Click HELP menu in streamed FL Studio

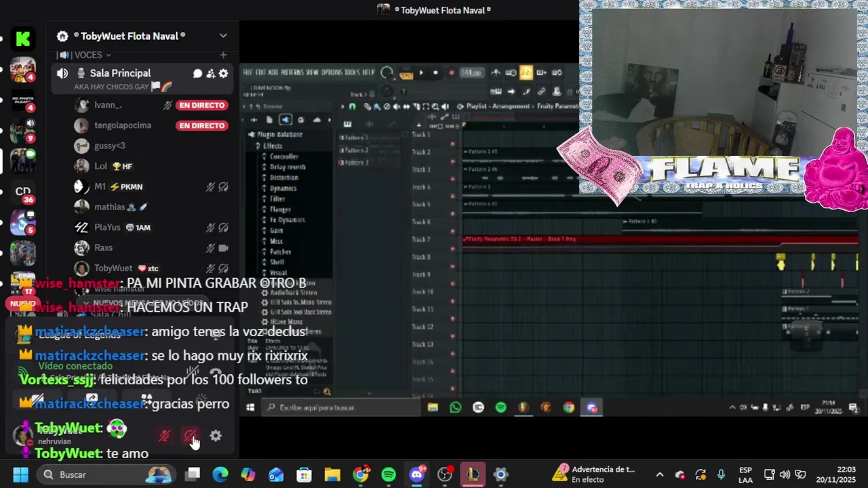pyautogui.click(x=368, y=73)
